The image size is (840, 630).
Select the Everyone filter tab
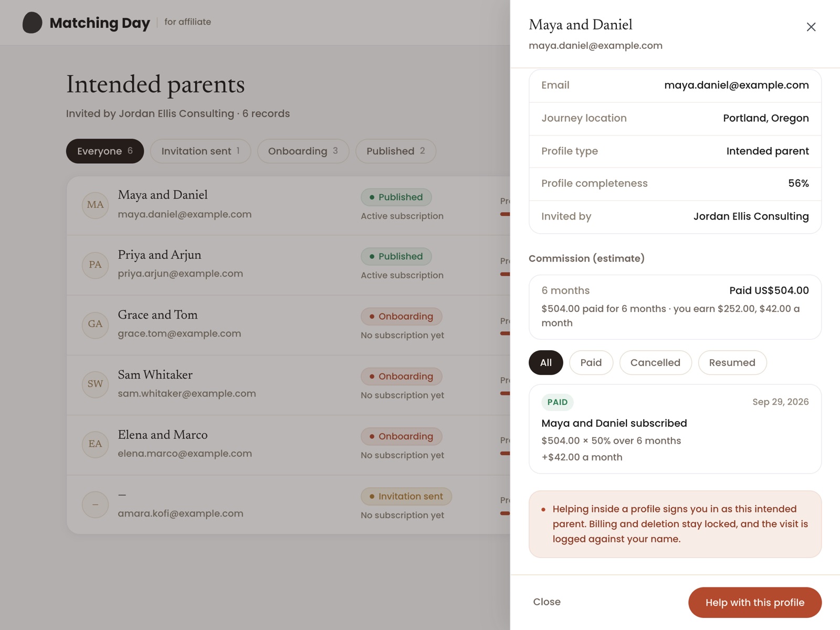[105, 151]
